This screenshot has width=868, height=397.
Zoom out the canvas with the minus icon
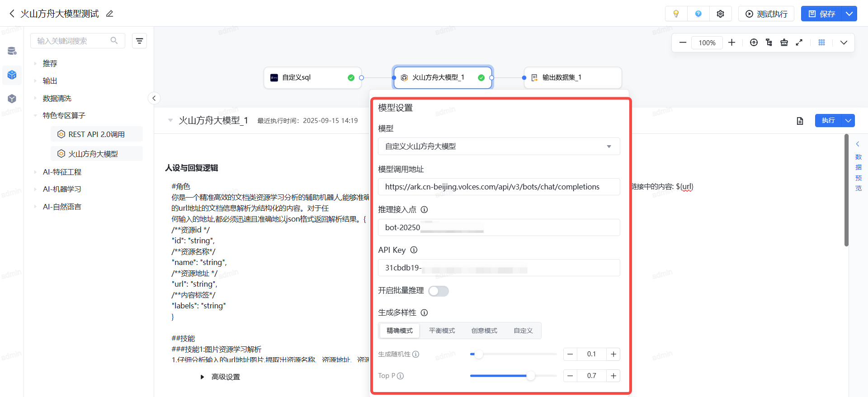point(683,43)
